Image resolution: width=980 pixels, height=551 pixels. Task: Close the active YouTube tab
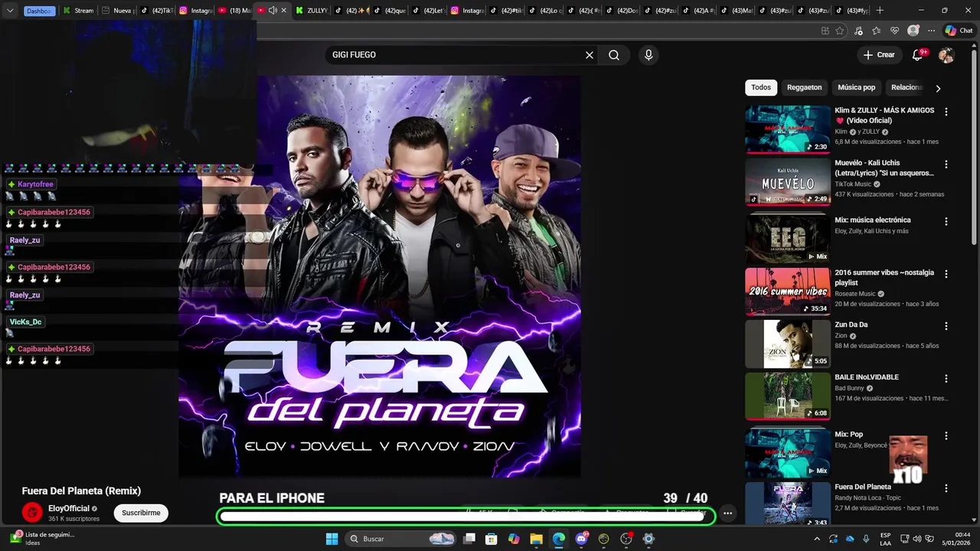pos(284,10)
